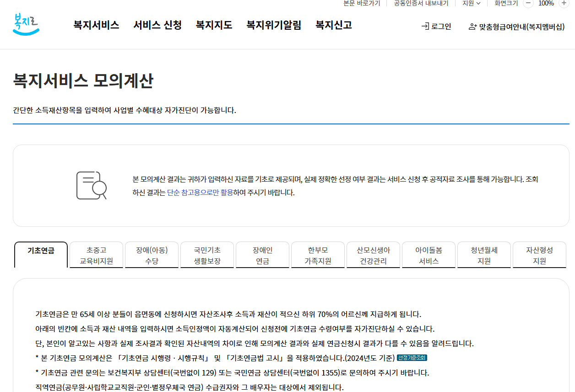Switch to 장애(아동) 수당 tab
Viewport: 575px width, 392px height.
tap(152, 255)
